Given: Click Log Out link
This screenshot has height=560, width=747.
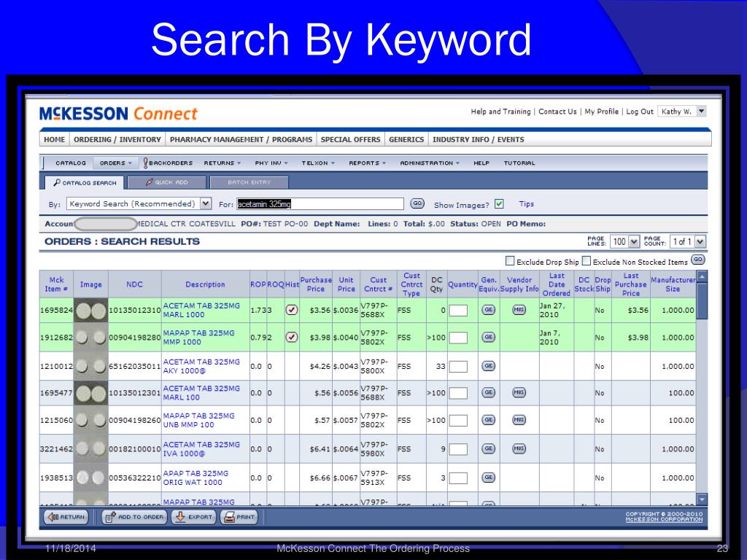Looking at the screenshot, I should [639, 112].
